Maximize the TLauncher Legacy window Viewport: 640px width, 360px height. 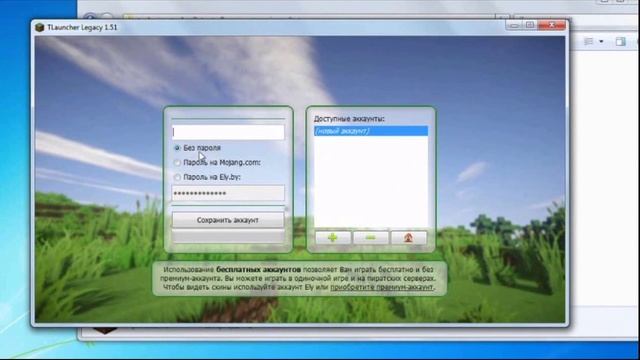530,25
